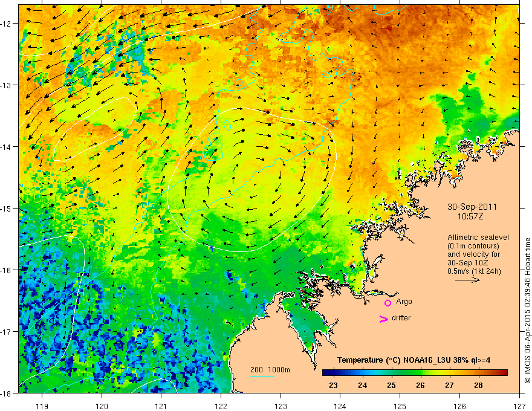Click the latitude axis label -15
This screenshot has height=411, width=532.
[x=7, y=208]
